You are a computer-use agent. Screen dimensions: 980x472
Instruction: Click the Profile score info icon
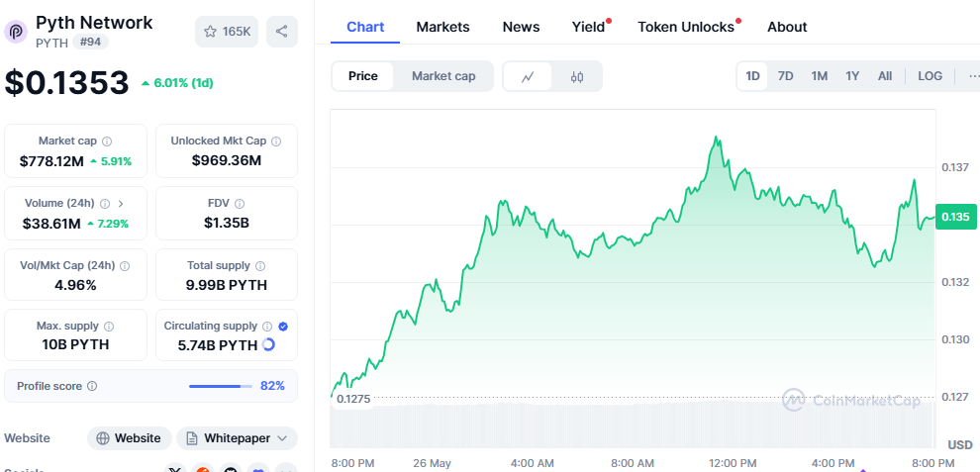click(92, 386)
